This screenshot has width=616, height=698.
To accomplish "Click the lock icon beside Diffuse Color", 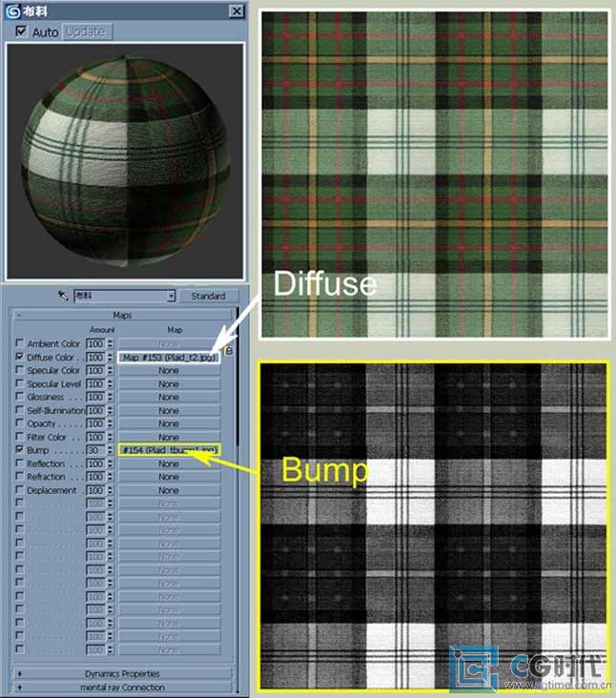I will tap(229, 351).
